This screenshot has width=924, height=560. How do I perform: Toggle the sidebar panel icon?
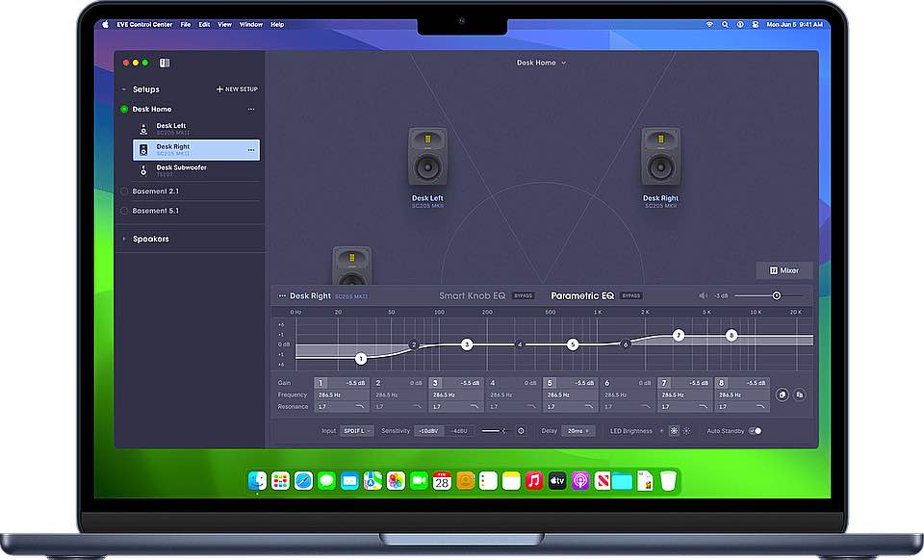pos(165,63)
